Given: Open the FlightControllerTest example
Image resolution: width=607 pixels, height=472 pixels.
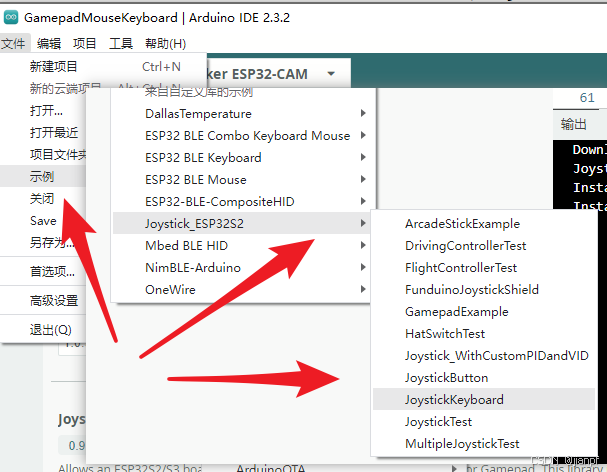Looking at the screenshot, I should pyautogui.click(x=484, y=268).
